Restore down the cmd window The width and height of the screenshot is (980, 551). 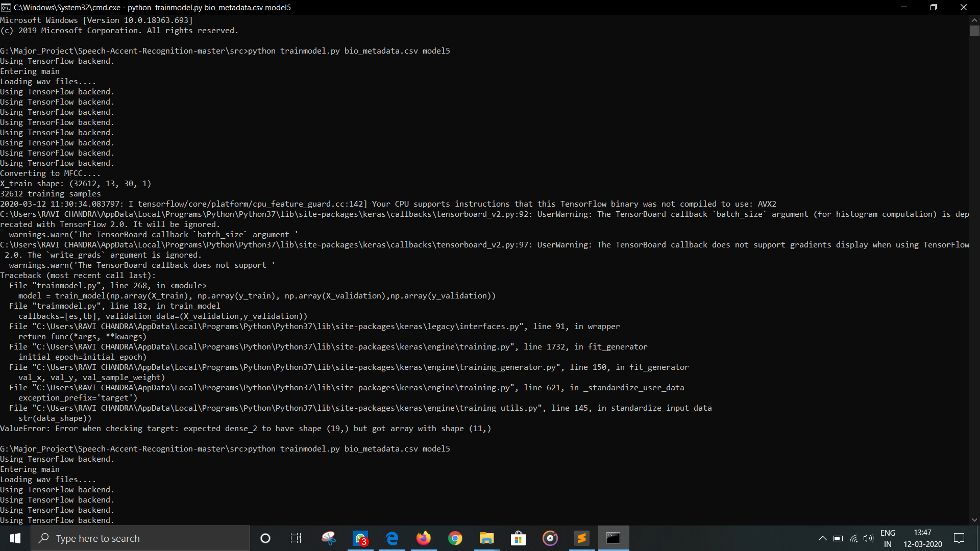pyautogui.click(x=934, y=7)
